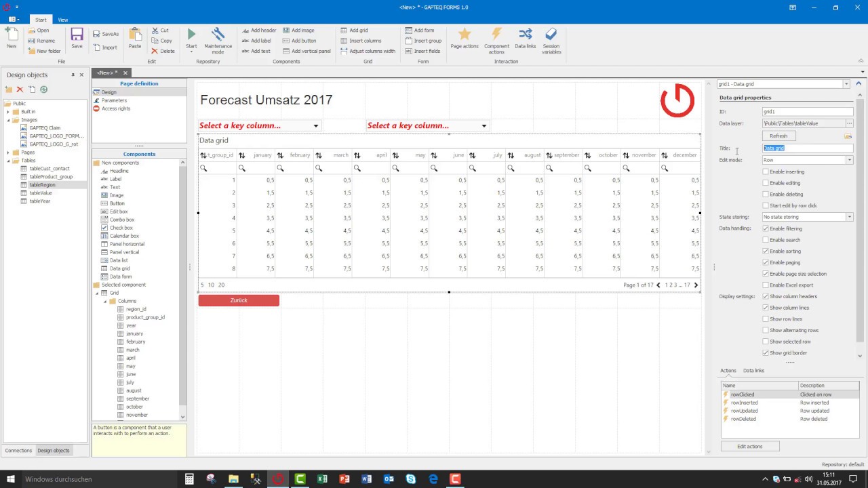The image size is (868, 488).
Task: Click Delete in the Edit group
Action: coord(163,51)
